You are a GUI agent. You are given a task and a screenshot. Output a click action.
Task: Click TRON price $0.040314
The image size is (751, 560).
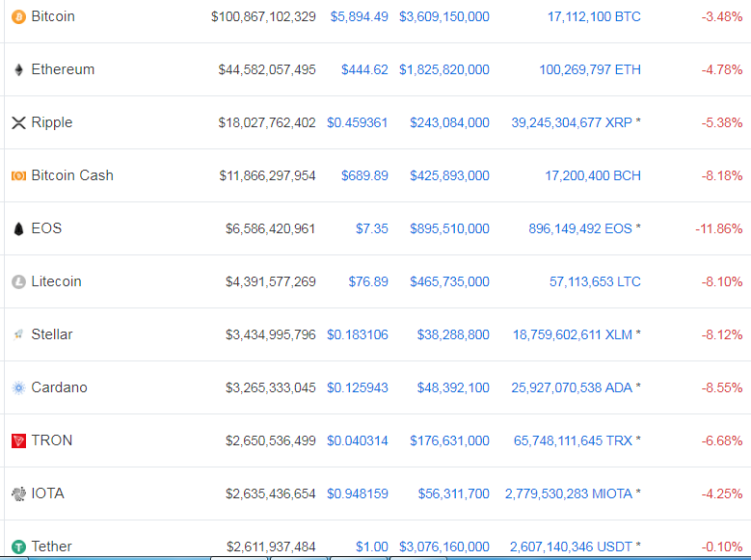pos(358,440)
